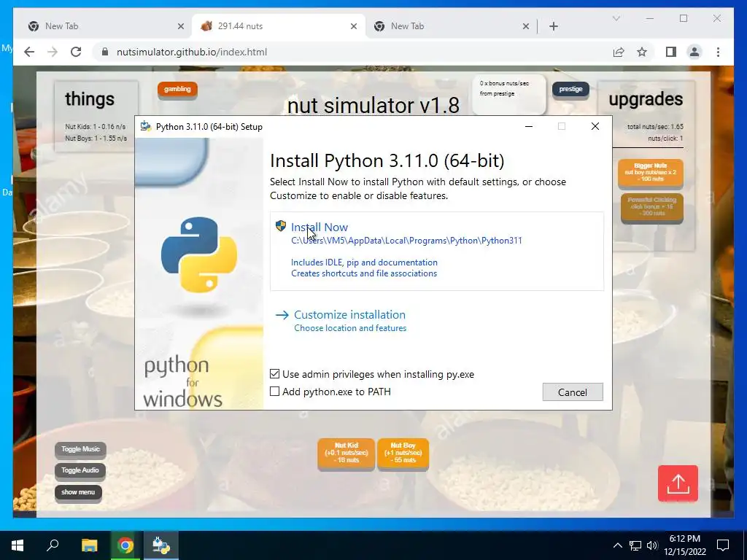Image resolution: width=747 pixels, height=560 pixels.
Task: Open Windows notification center
Action: (x=723, y=545)
